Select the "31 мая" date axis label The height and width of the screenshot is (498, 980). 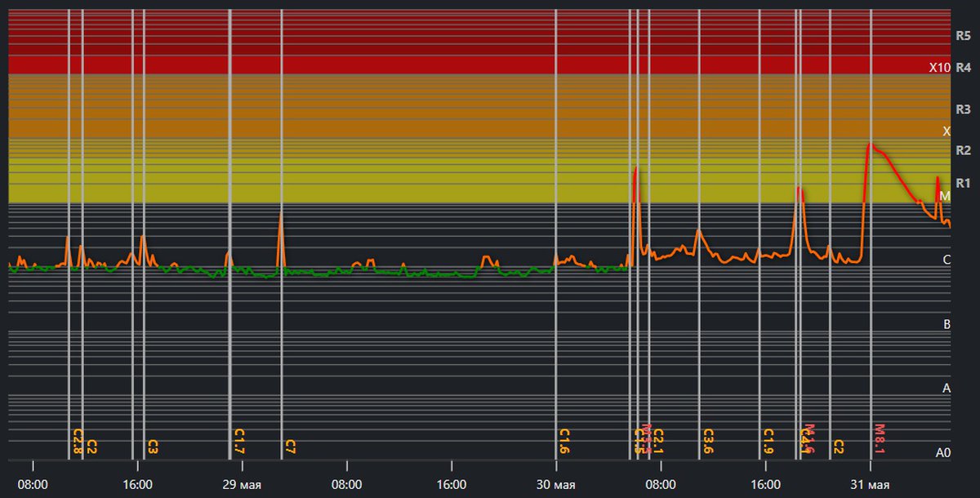click(869, 485)
